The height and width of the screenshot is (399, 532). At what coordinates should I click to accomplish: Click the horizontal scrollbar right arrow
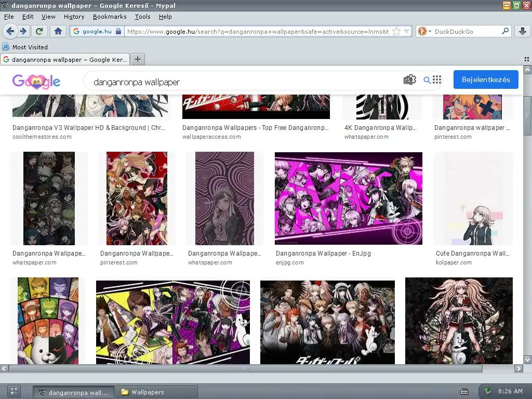click(519, 368)
